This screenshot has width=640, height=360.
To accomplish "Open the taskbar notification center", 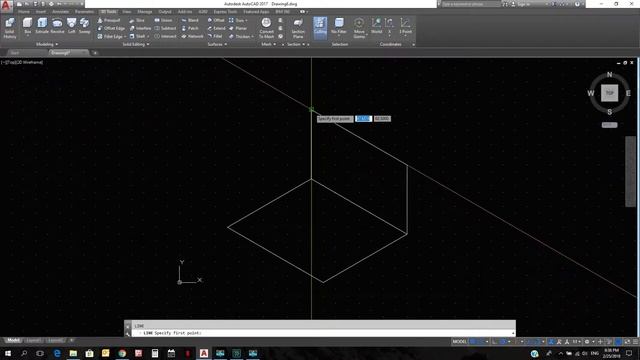I will tap(629, 353).
